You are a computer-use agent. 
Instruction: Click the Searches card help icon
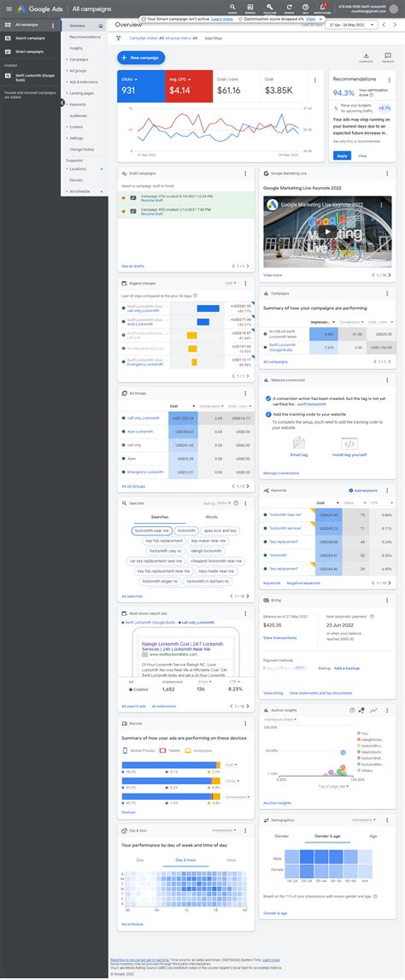coord(237,503)
